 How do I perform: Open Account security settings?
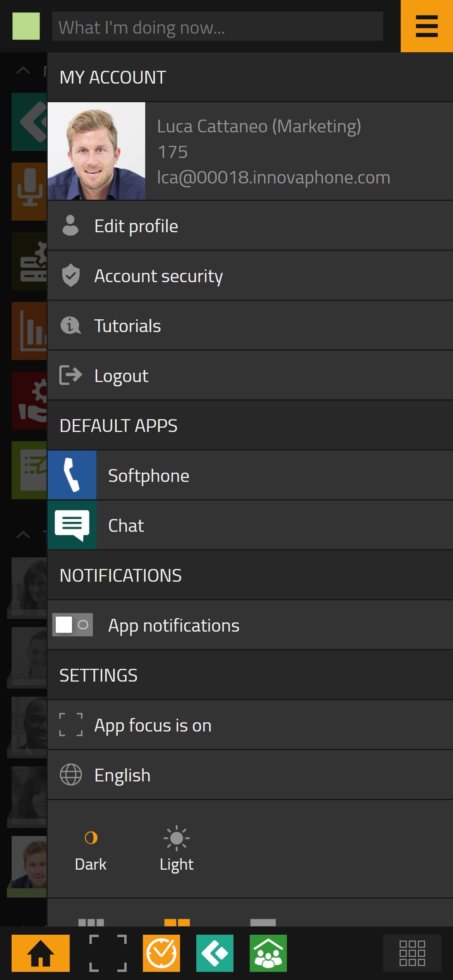250,276
